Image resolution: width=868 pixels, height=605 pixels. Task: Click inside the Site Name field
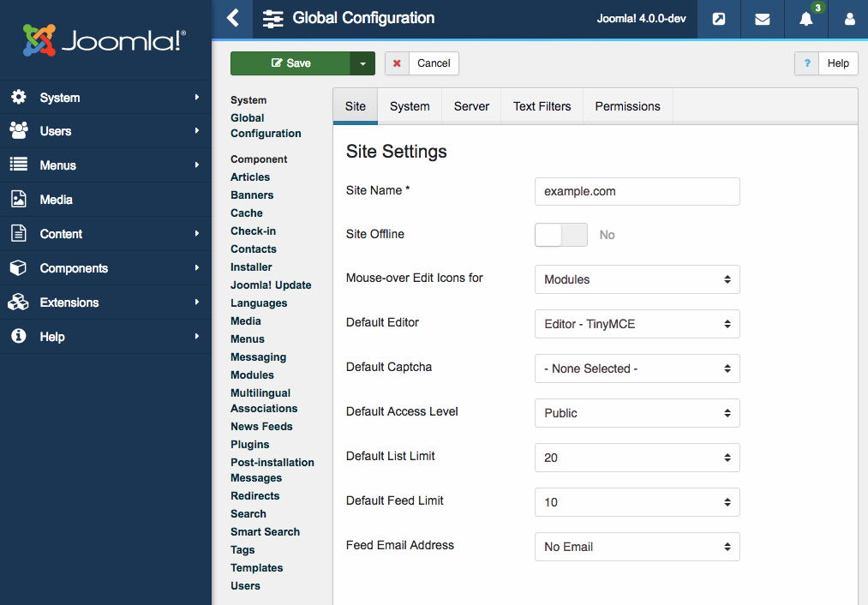coord(637,190)
